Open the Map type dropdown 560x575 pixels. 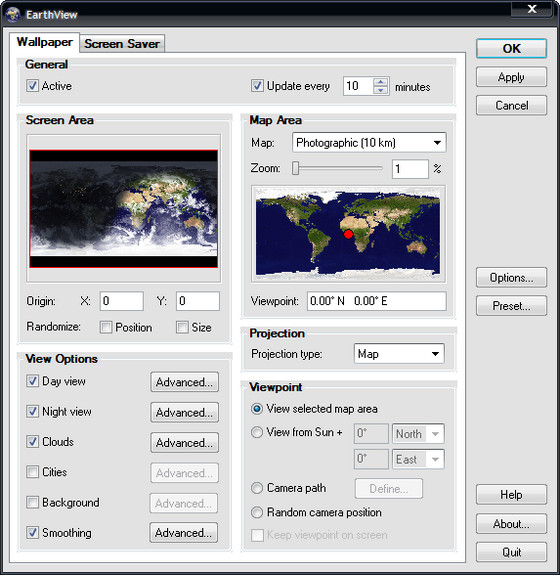click(369, 142)
